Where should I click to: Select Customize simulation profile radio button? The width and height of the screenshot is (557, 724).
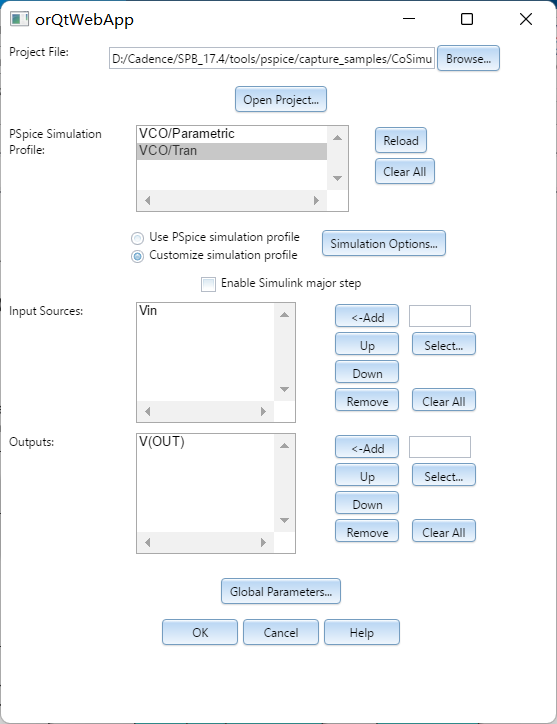pyautogui.click(x=137, y=256)
